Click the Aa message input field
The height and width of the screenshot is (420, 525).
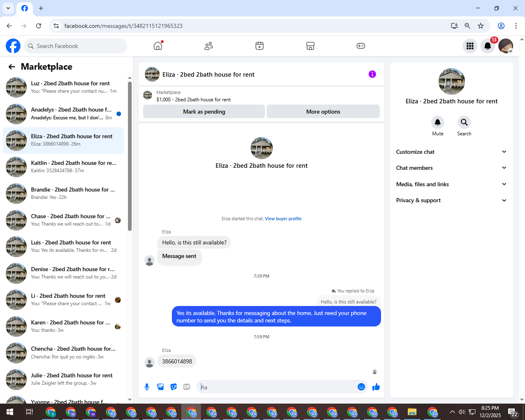click(277, 387)
